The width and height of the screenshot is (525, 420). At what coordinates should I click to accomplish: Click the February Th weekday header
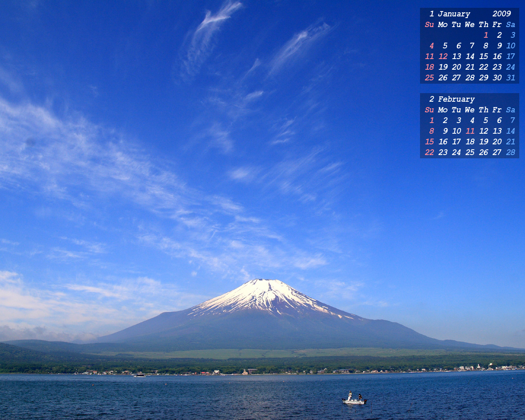484,110
